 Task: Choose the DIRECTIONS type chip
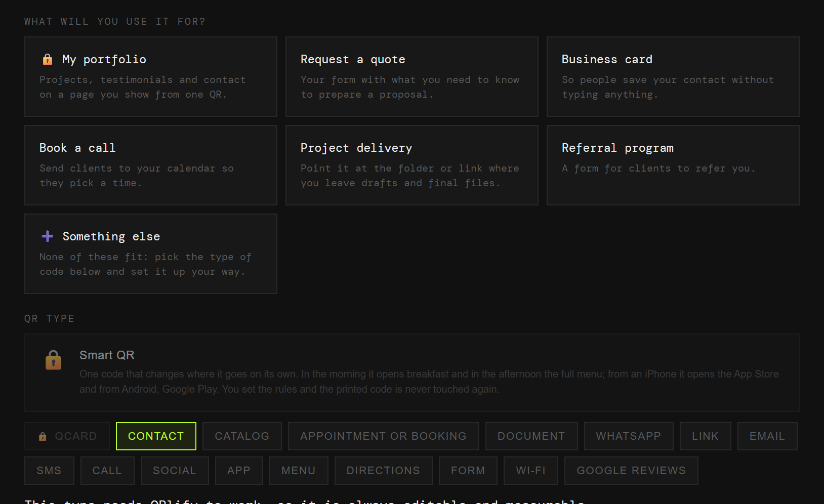click(384, 471)
